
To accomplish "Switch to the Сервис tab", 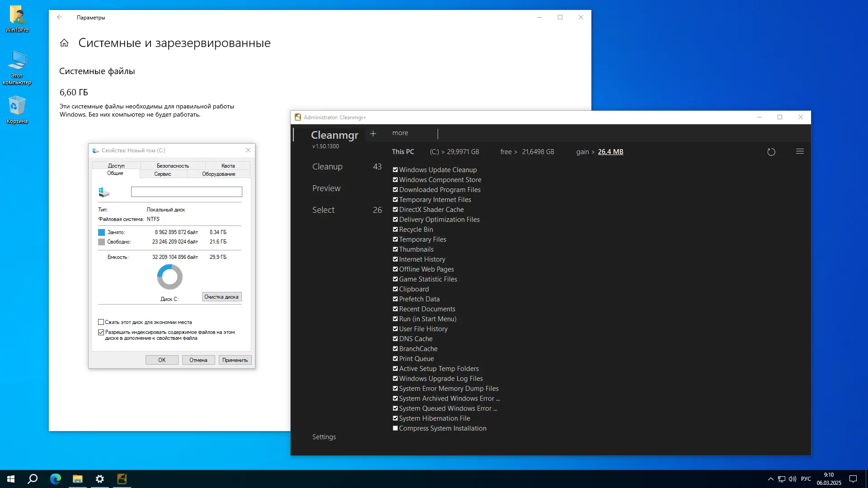I will [162, 174].
